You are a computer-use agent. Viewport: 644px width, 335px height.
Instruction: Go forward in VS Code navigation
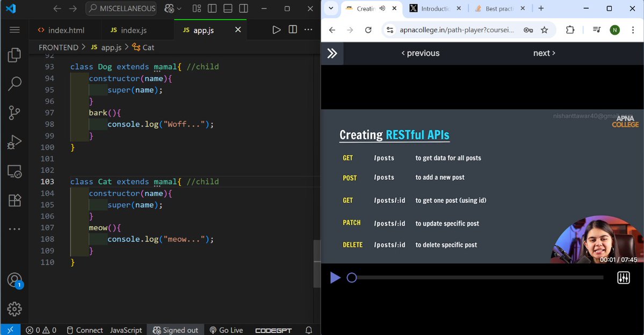click(73, 8)
